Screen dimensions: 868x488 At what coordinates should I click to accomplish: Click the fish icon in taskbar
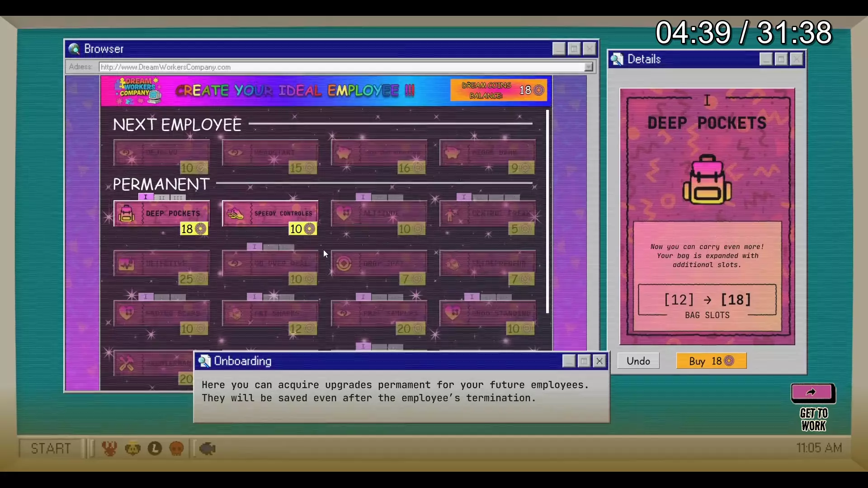207,449
